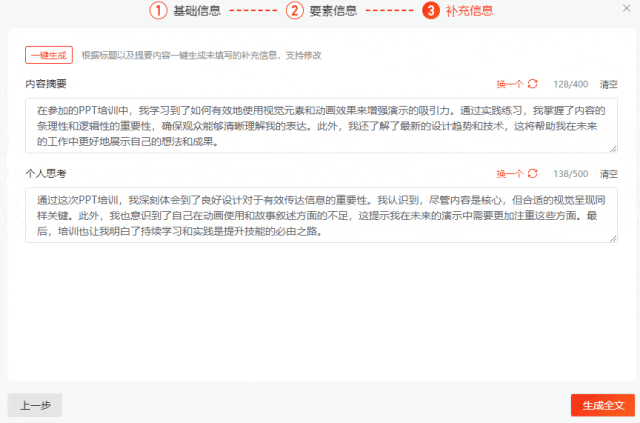This screenshot has width=640, height=423.
Task: Click 换一个 for 个人思考
Action: click(x=510, y=174)
